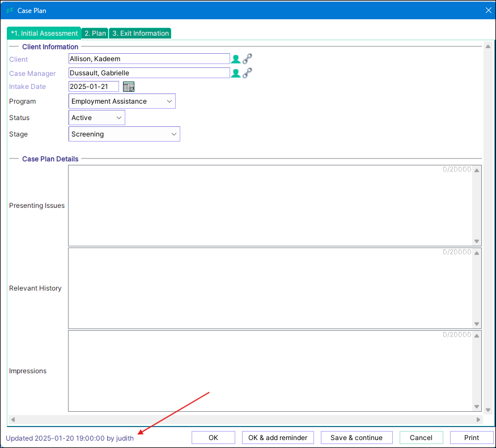Click the link chain icon beside Client field
Screen dimensions: 496x448
pyautogui.click(x=247, y=59)
